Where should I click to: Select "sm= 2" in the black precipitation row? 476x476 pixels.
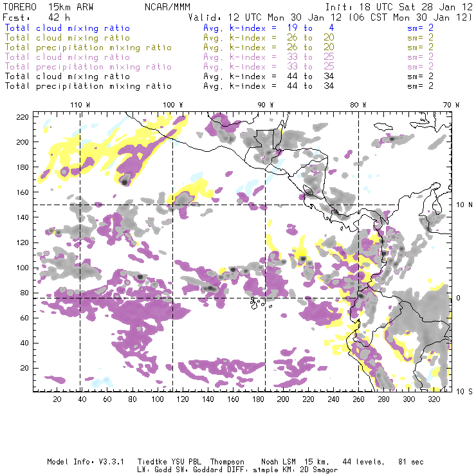(421, 86)
